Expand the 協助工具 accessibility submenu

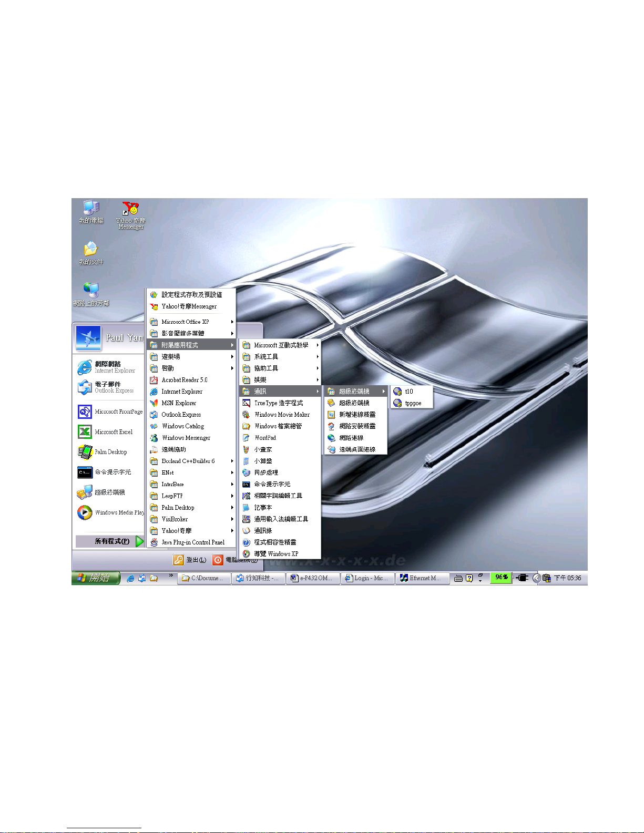[280, 368]
